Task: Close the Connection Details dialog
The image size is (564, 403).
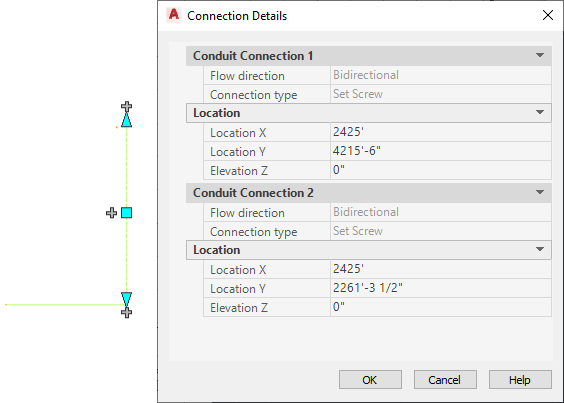Action: [x=548, y=15]
